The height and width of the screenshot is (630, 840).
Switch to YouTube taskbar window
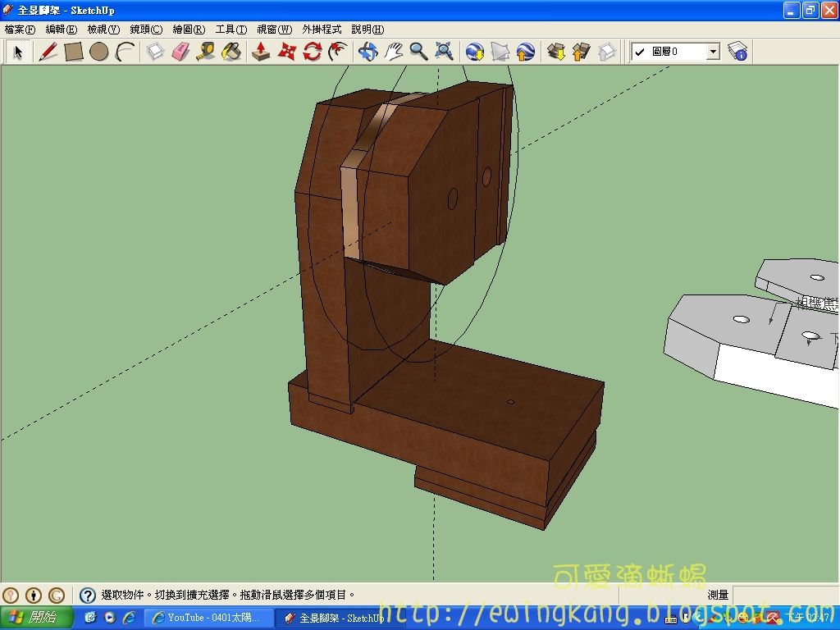point(208,618)
